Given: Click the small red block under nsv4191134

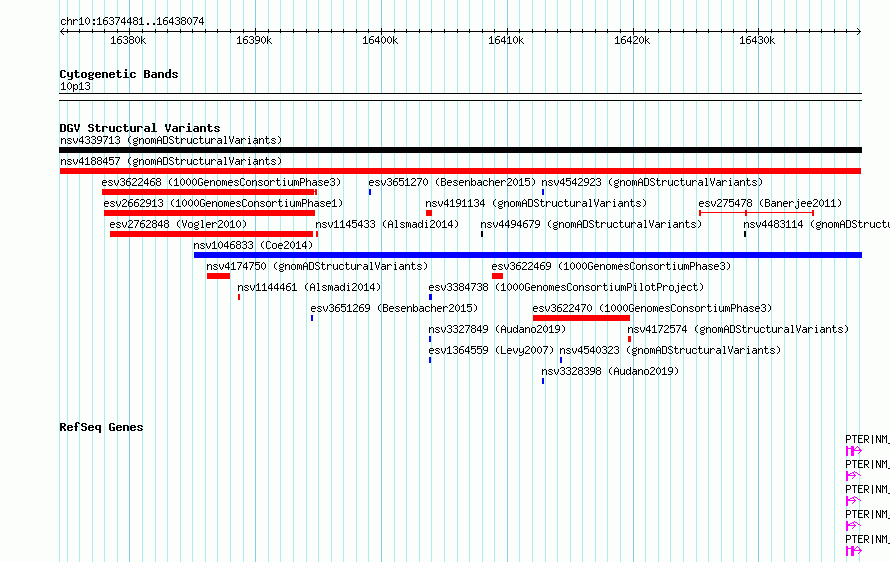Looking at the screenshot, I should point(429,213).
